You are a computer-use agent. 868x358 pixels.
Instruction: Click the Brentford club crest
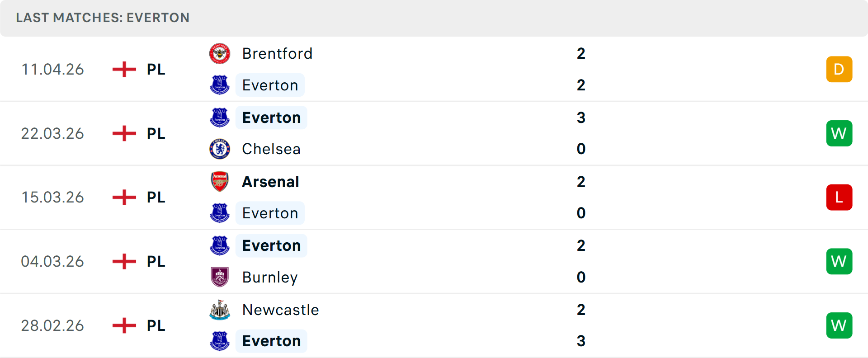click(x=220, y=53)
